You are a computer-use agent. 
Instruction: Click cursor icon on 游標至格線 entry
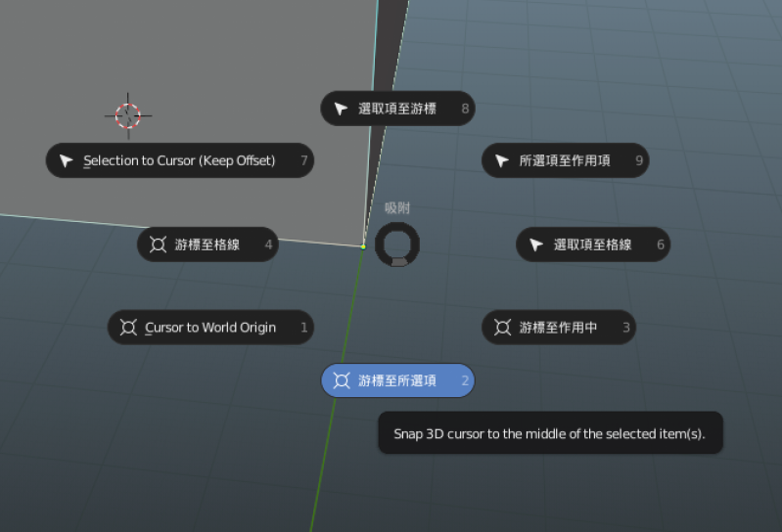pos(159,244)
